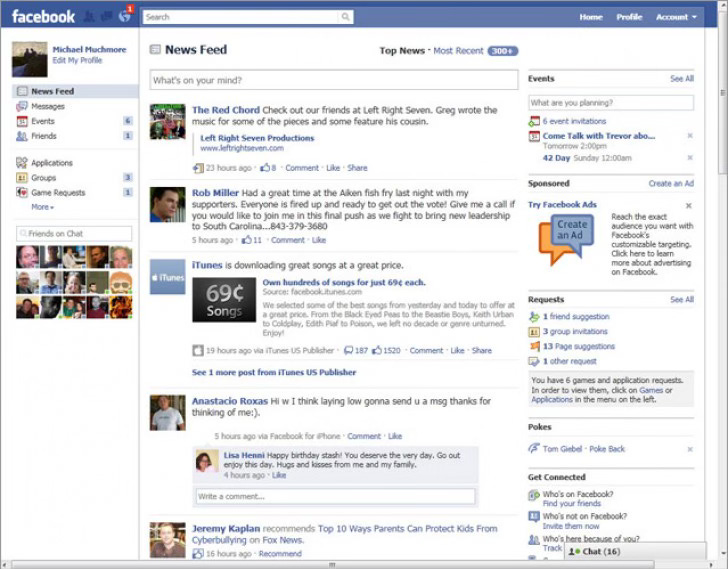The width and height of the screenshot is (728, 569).
Task: Open Applications in left sidebar
Action: click(52, 163)
